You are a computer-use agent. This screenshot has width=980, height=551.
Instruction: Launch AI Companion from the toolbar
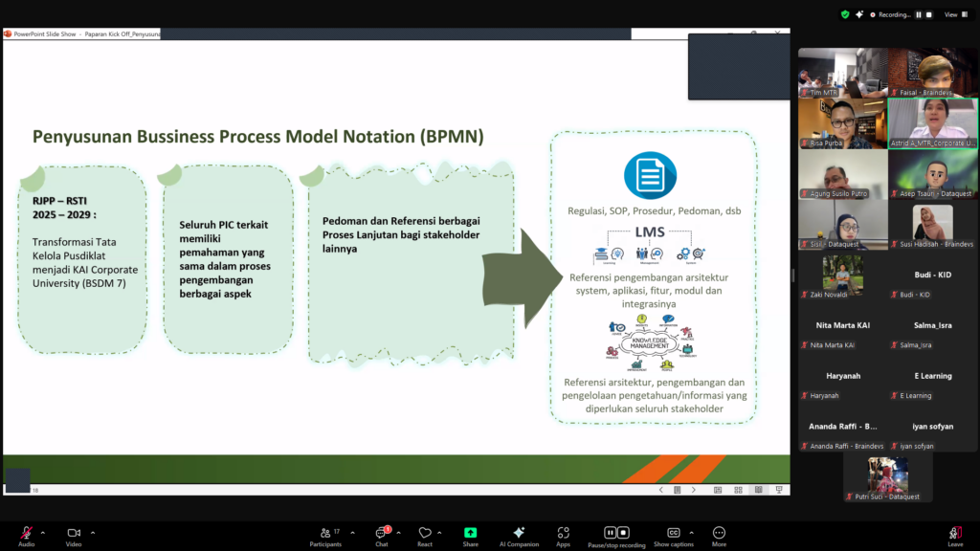coord(519,534)
